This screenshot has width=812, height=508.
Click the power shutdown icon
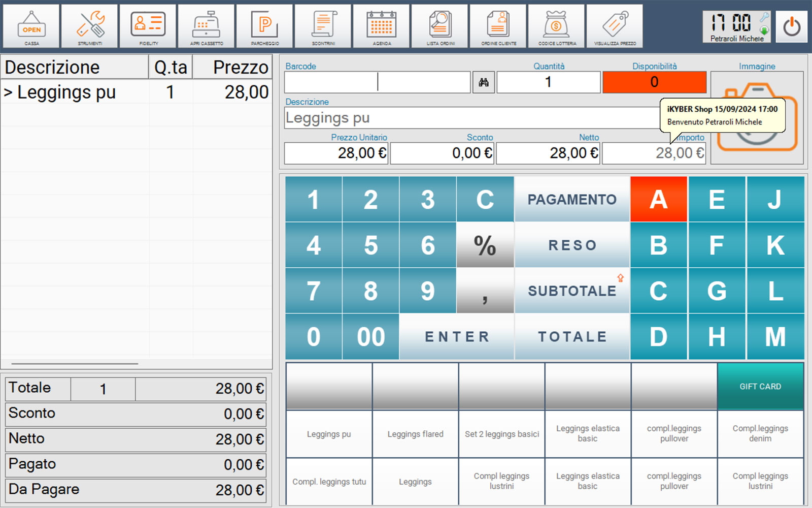pos(792,26)
